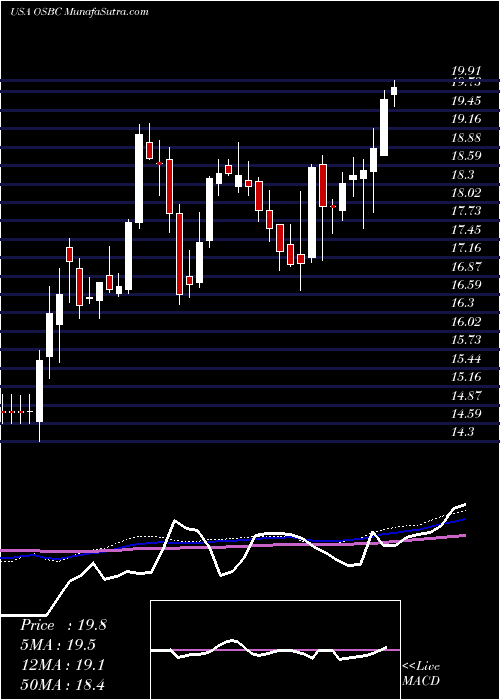Screen dimensions: 500x700
Task: Click the '<<Live MACD' label
Action: pyautogui.click(x=421, y=674)
